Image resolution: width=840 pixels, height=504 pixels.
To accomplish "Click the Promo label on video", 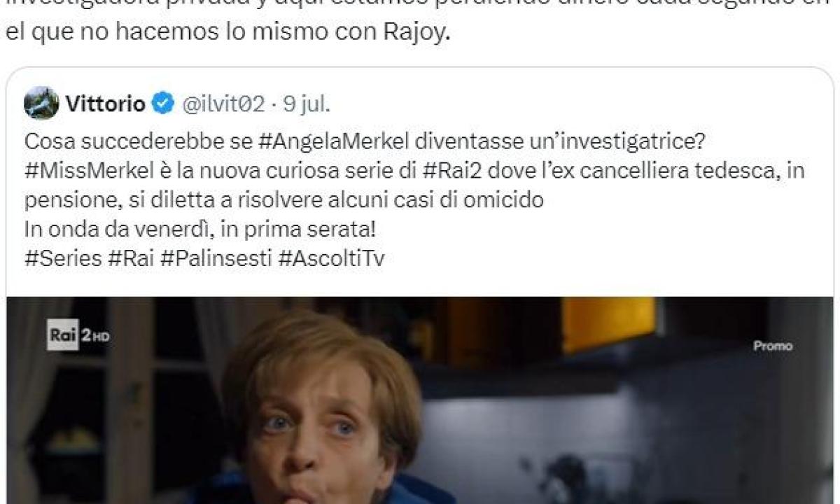I will coord(773,346).
